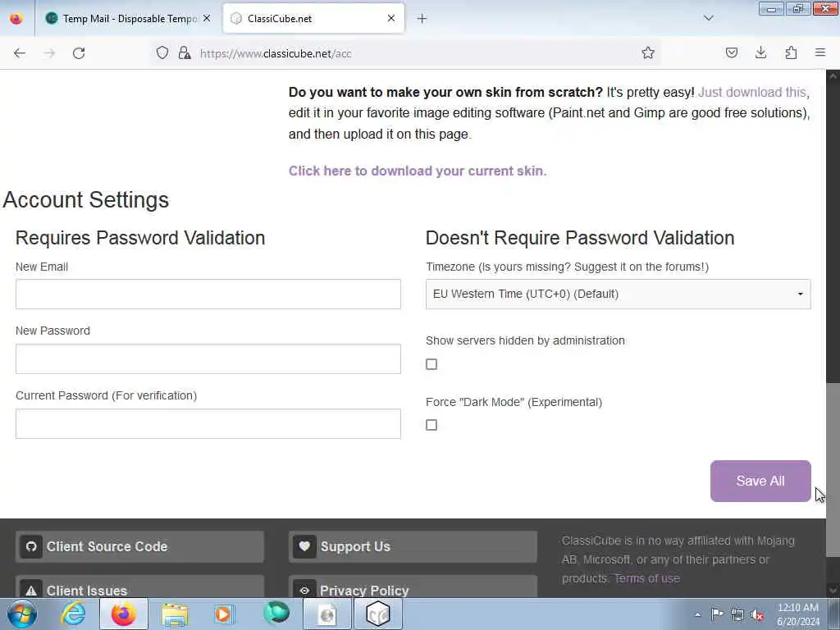
Task: Expand the list all tabs chevron
Action: pos(708,18)
